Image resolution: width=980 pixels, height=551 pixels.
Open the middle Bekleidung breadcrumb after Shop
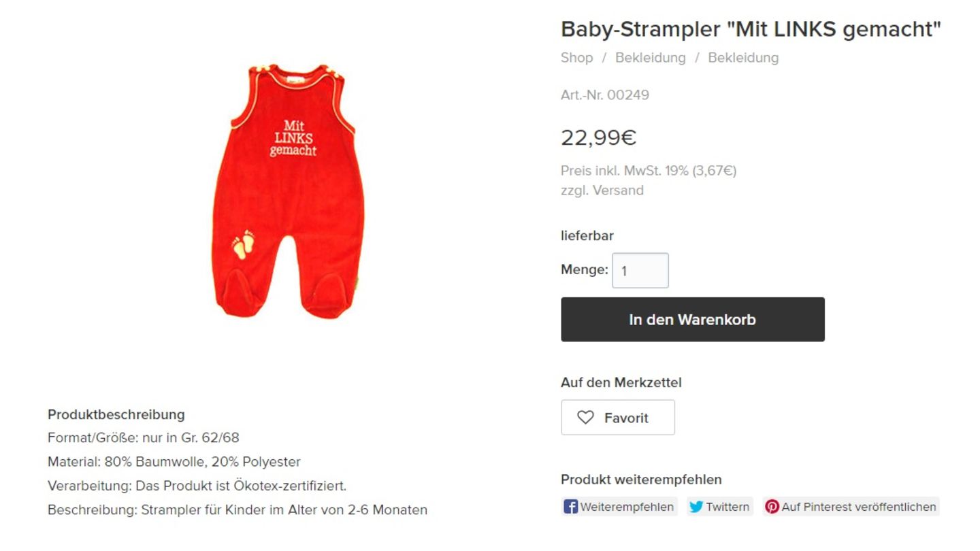(651, 58)
